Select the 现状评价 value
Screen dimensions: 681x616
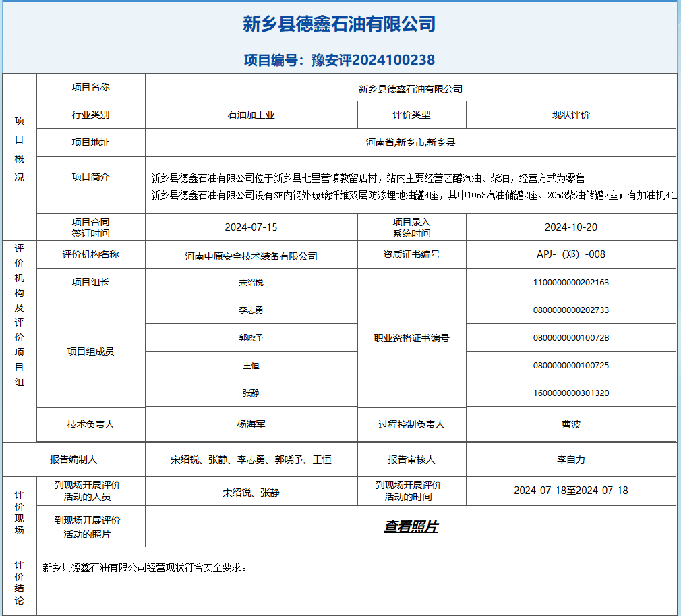tap(570, 115)
